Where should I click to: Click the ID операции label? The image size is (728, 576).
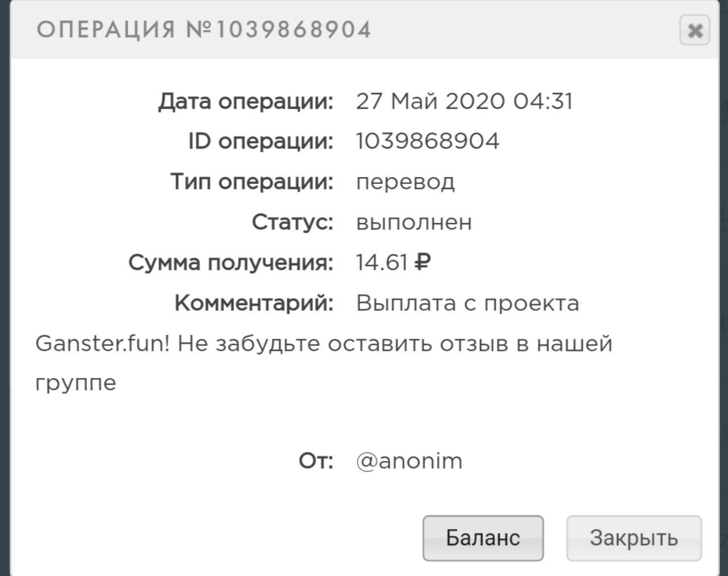260,141
